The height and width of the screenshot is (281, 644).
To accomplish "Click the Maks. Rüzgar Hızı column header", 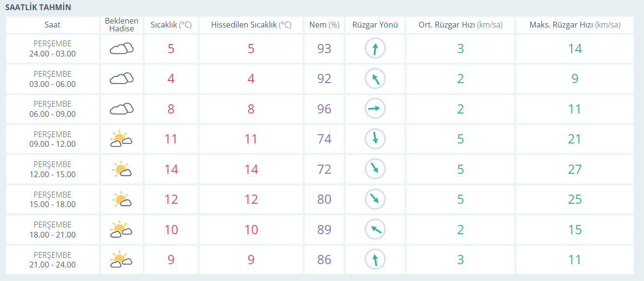I will point(575,25).
